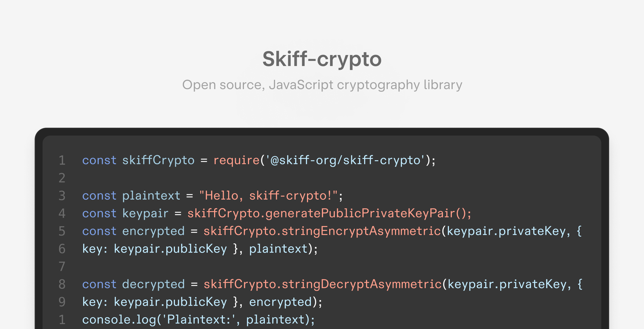The image size is (644, 329).
Task: Click the stringEncryptAsymmetric code line
Action: [x=332, y=231]
